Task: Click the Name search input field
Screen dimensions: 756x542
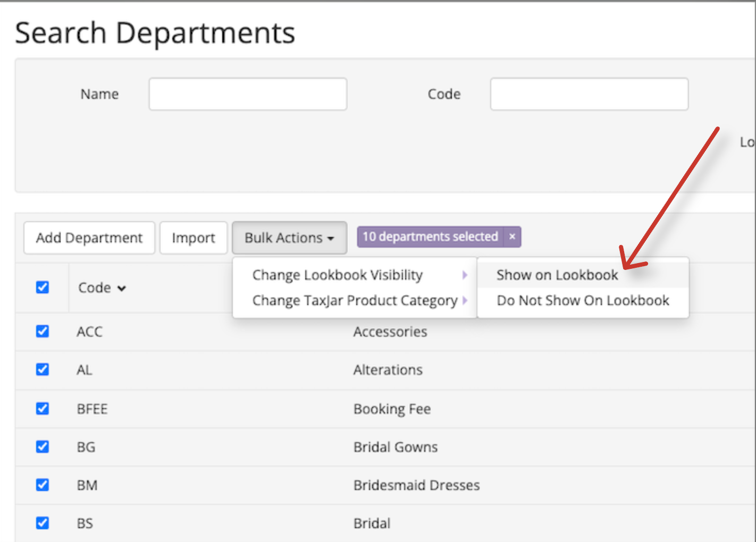Action: point(247,94)
